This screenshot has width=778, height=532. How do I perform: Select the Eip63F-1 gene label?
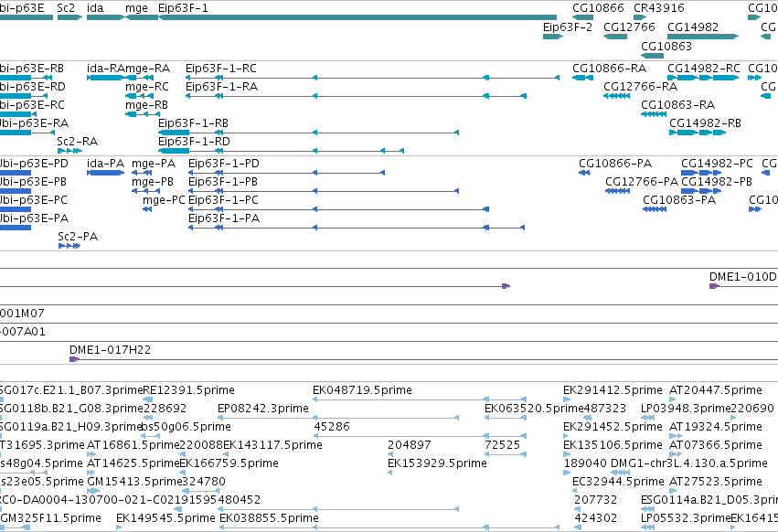pos(183,8)
